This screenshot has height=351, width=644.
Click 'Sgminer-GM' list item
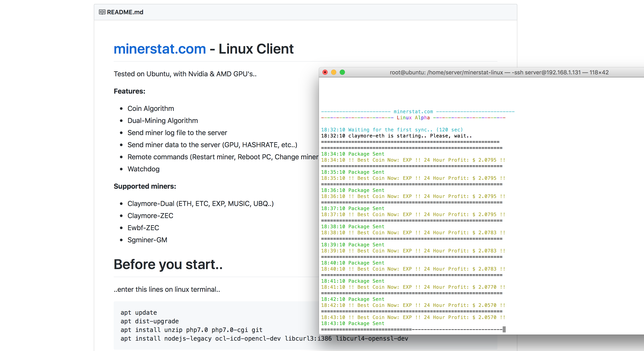[x=147, y=240]
